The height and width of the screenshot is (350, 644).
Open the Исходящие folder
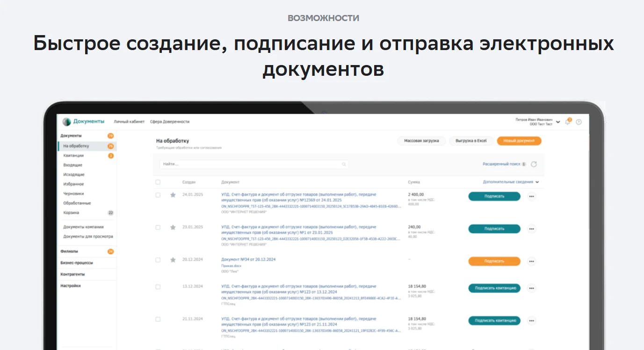point(74,175)
